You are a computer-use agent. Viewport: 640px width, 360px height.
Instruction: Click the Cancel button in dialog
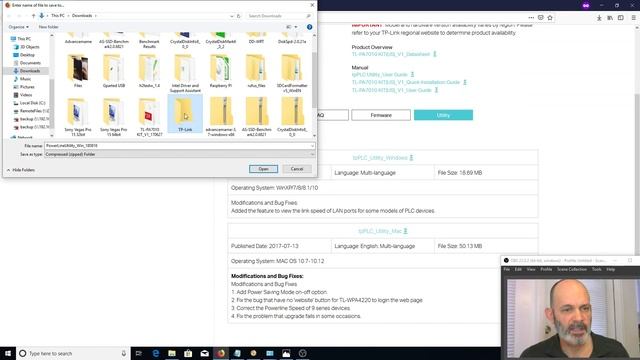297,169
